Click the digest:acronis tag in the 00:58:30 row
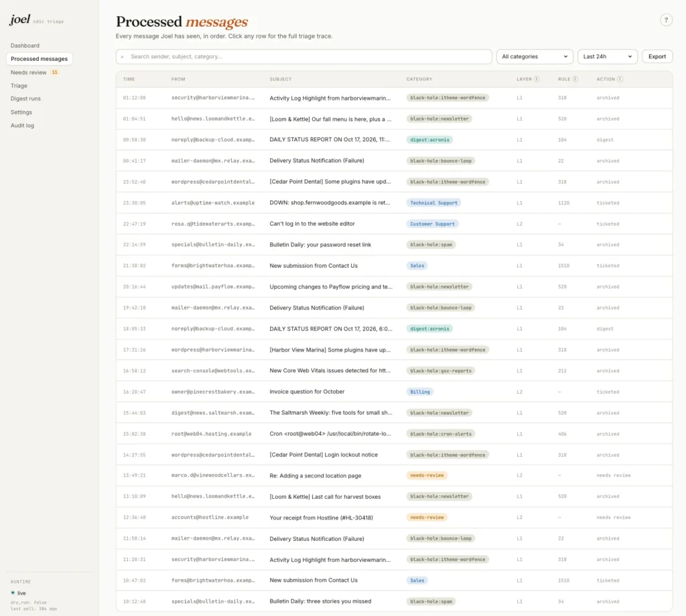 click(x=429, y=140)
